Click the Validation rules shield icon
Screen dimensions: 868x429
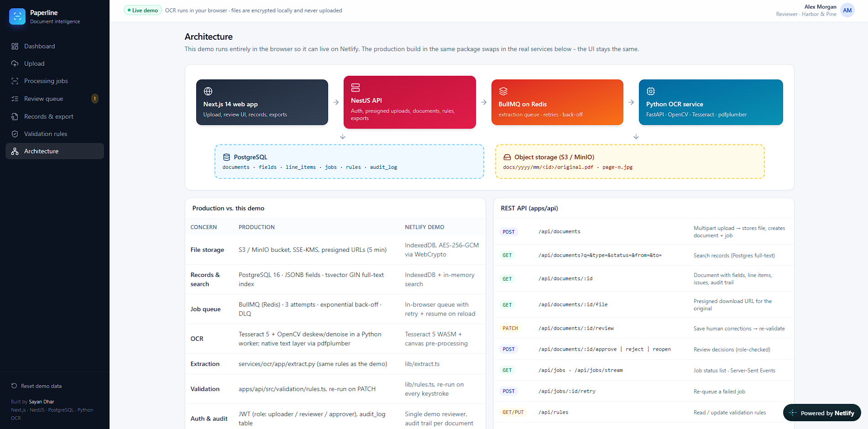click(x=15, y=134)
